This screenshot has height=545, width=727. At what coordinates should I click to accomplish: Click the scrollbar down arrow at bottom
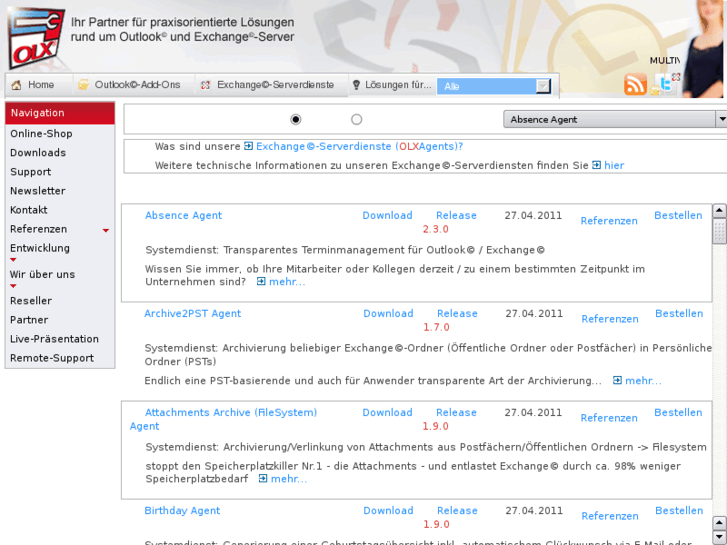[719, 537]
